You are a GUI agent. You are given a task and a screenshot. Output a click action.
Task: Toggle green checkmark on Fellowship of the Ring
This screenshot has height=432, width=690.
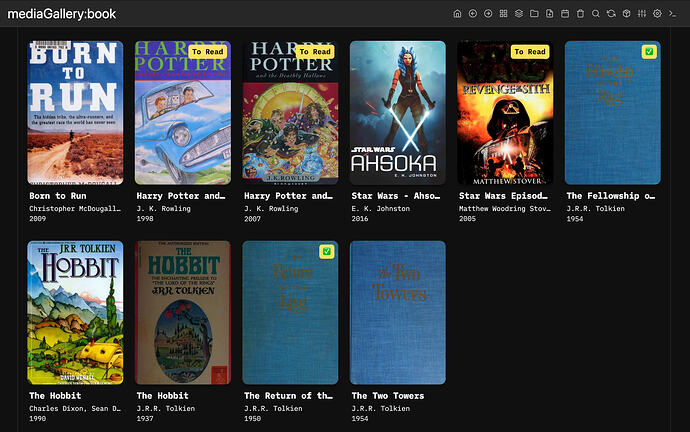click(649, 51)
